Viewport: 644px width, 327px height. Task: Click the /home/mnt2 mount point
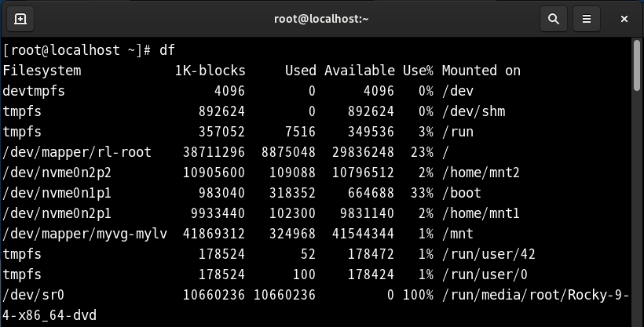(481, 173)
